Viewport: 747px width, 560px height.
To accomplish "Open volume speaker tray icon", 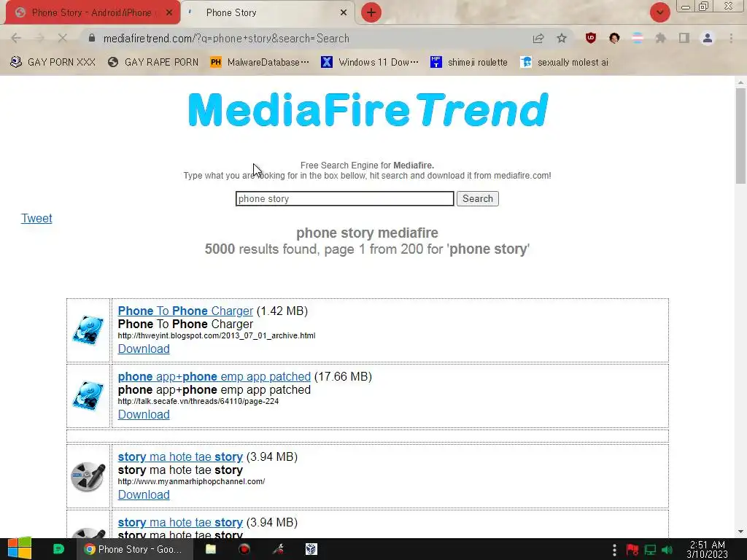I will pos(667,550).
